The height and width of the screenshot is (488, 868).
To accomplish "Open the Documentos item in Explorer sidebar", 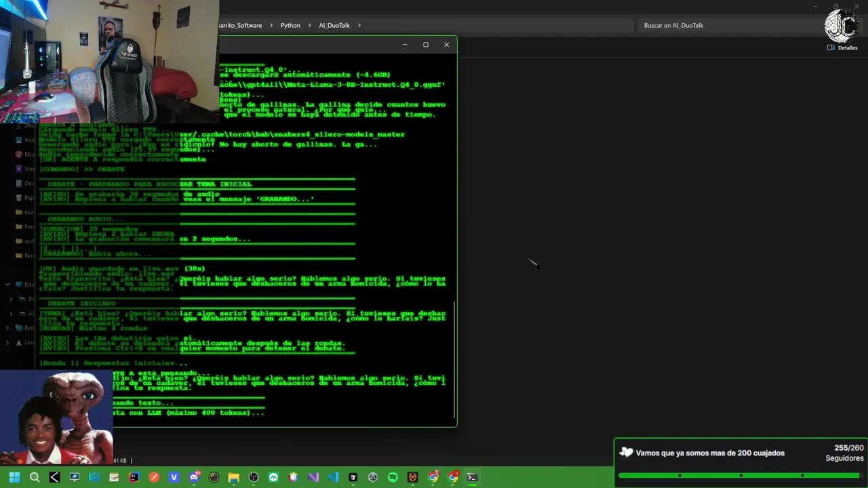I will click(24, 183).
